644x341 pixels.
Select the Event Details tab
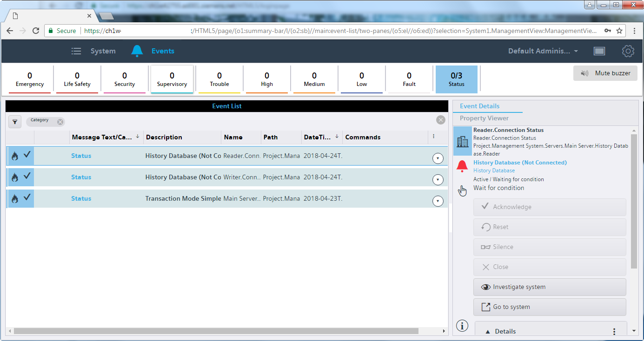click(479, 106)
